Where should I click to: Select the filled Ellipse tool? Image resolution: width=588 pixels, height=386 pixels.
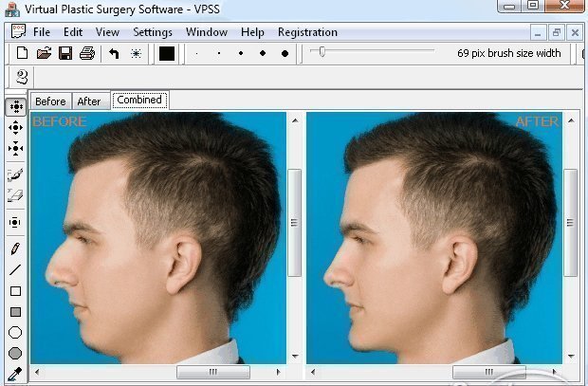[x=15, y=354]
